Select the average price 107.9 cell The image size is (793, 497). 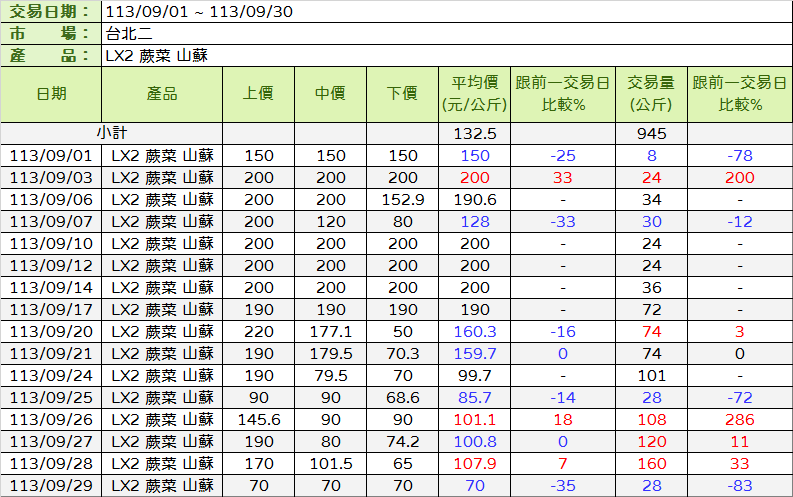[x=475, y=463]
